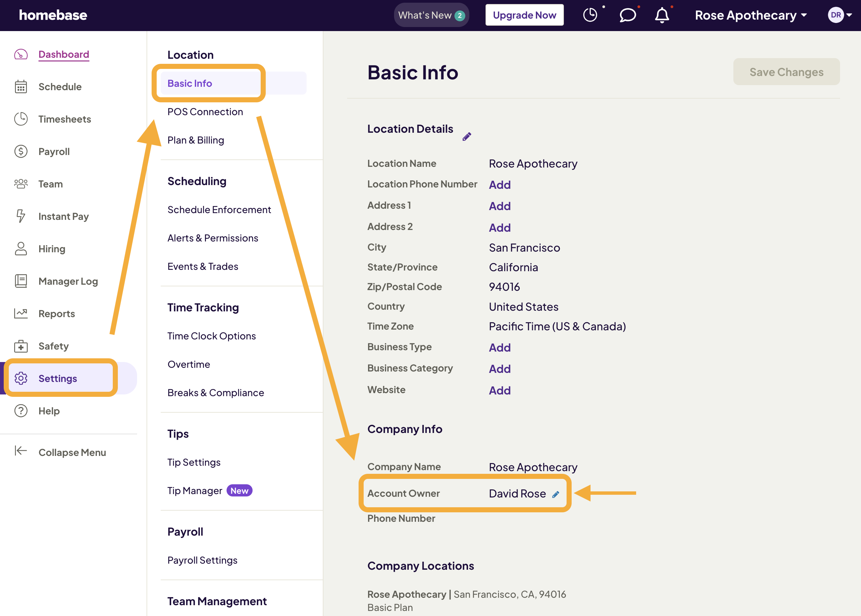The height and width of the screenshot is (616, 861).
Task: Click the Settings gear icon
Action: click(21, 379)
